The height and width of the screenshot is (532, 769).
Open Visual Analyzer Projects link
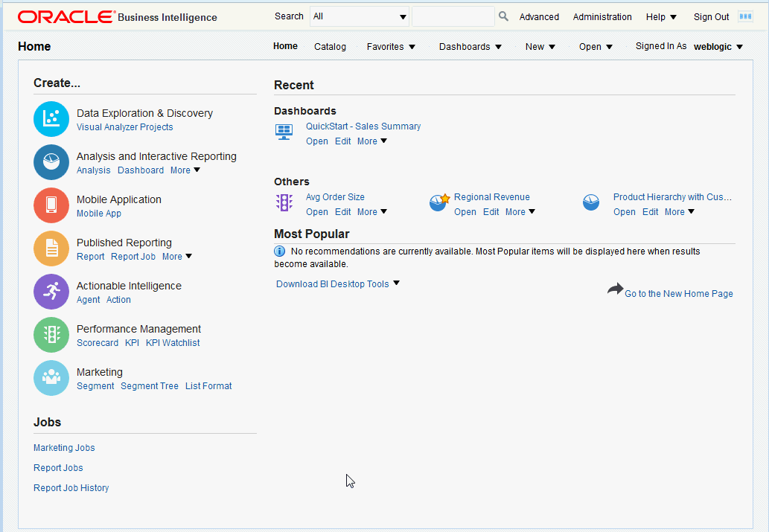coord(124,127)
